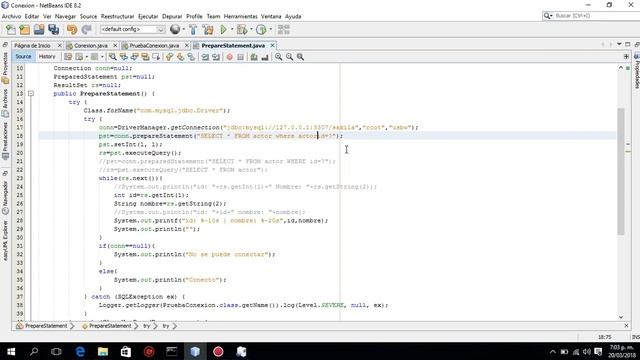
Task: Click the first zoom magnifier in the editor toolbar
Action: coord(278,57)
